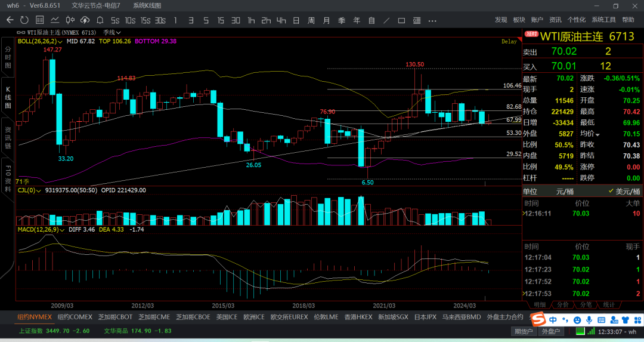Select the 纽约NYMEX exchange tab

[35, 317]
